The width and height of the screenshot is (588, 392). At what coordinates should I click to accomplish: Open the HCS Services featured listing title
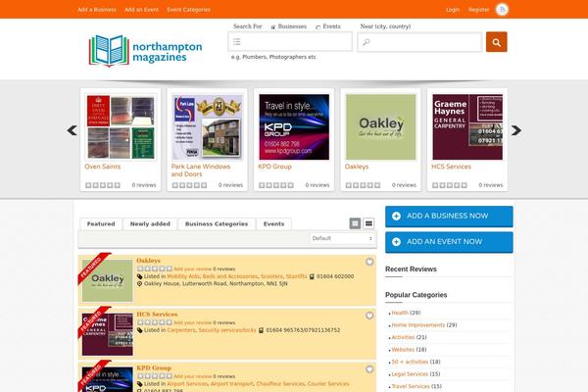[157, 314]
